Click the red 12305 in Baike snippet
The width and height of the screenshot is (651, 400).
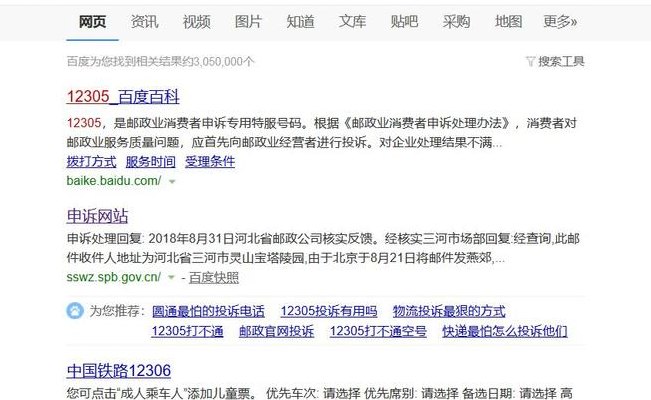click(84, 123)
